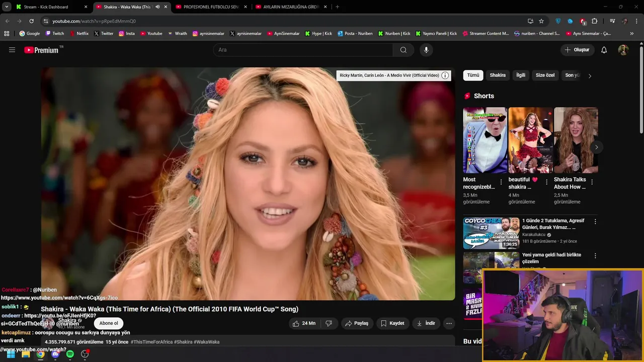644x362 pixels.
Task: Open the YouTube guide hamburger menu
Action: (12, 50)
